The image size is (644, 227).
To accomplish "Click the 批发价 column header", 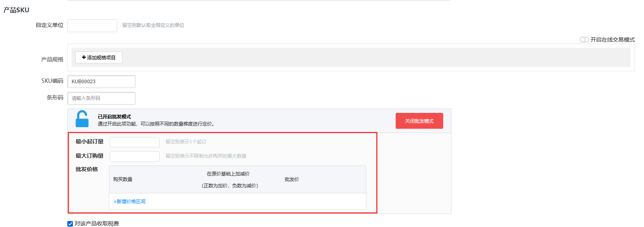I will point(292,179).
